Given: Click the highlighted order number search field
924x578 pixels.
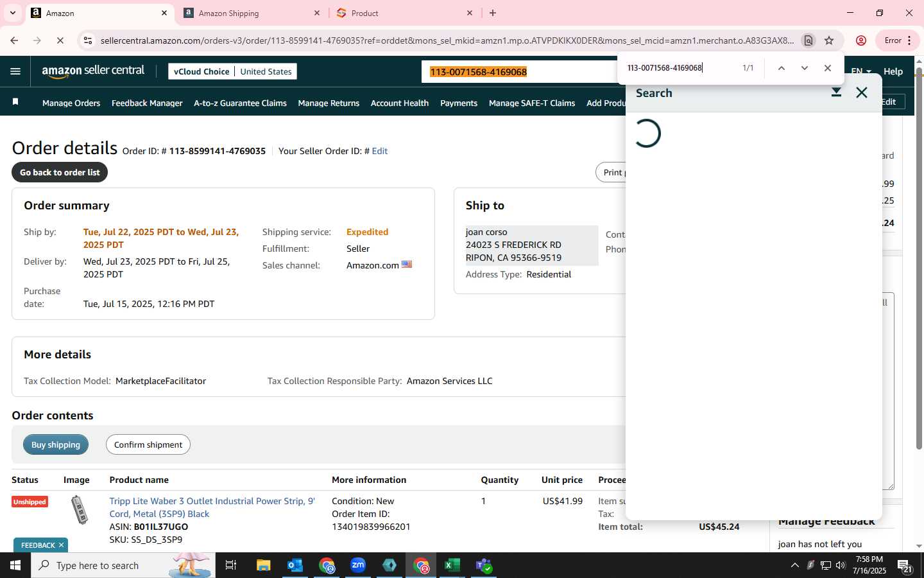Looking at the screenshot, I should coord(518,72).
